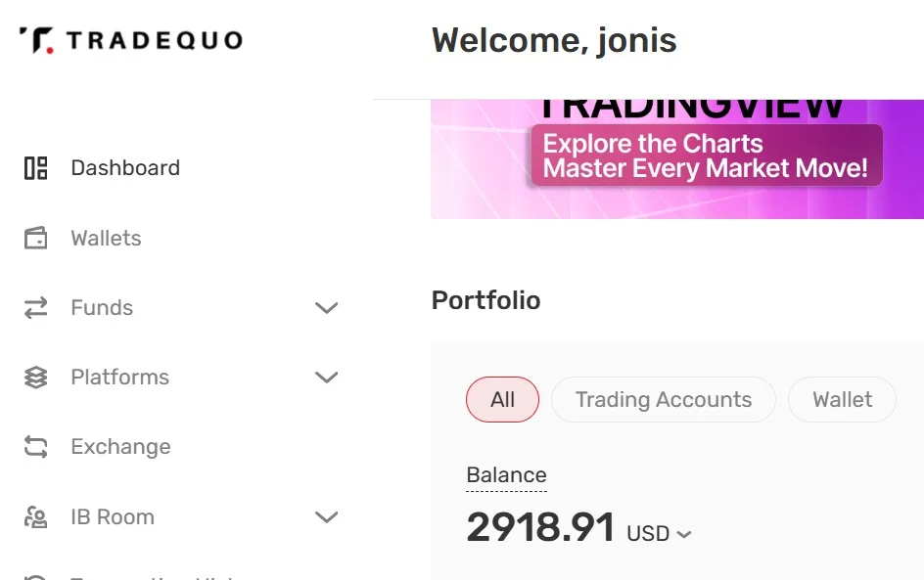Expand the Funds submenu chevron
924x580 pixels.
pyautogui.click(x=326, y=308)
